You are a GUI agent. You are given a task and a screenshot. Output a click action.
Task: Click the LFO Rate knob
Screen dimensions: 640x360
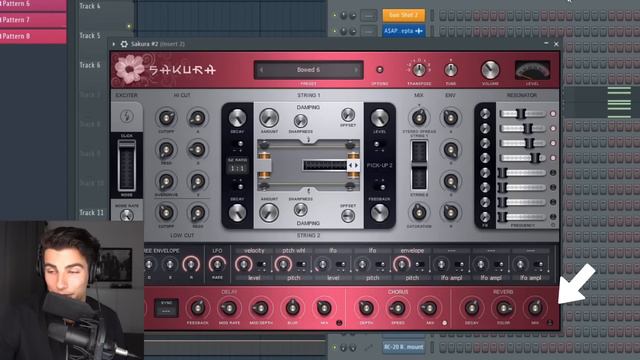[217, 264]
